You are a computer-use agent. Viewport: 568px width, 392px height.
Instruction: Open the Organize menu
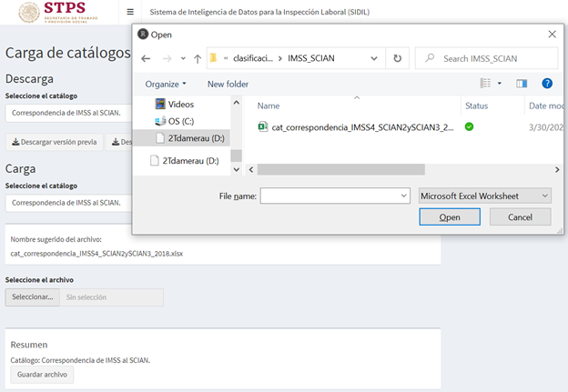166,84
